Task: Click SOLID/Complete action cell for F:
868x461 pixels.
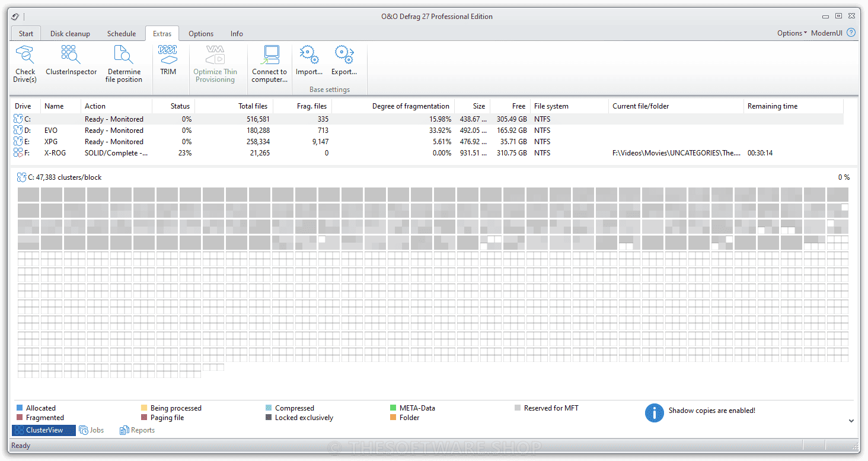Action: pos(116,153)
